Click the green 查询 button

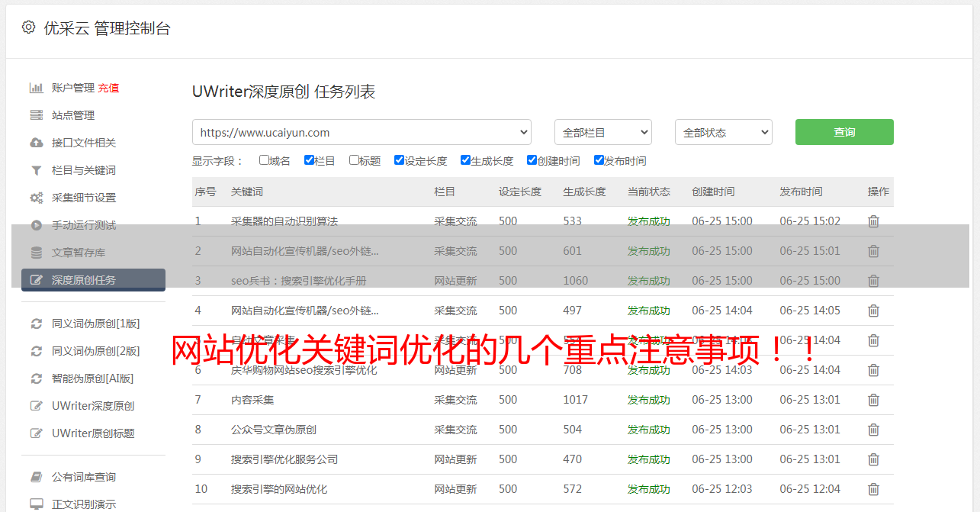pos(844,132)
